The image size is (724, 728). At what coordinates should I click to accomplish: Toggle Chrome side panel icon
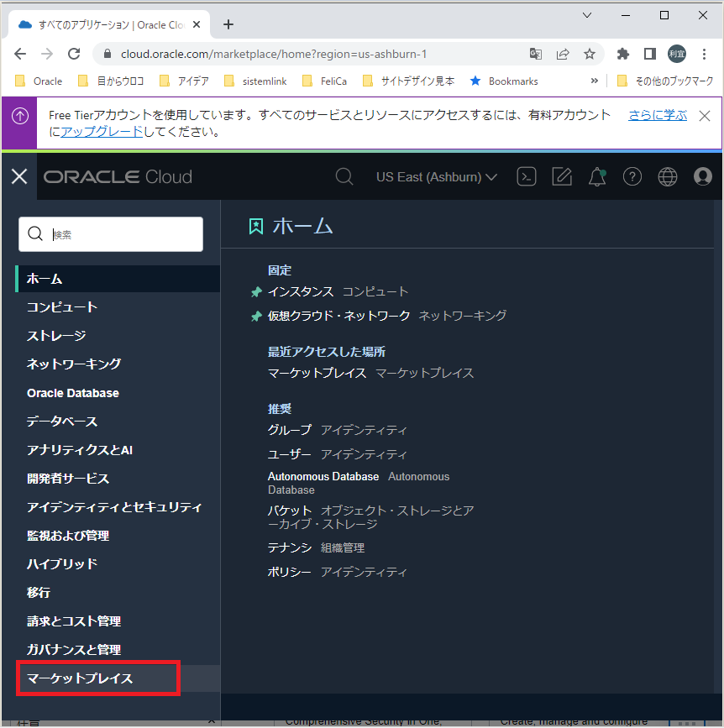(650, 54)
